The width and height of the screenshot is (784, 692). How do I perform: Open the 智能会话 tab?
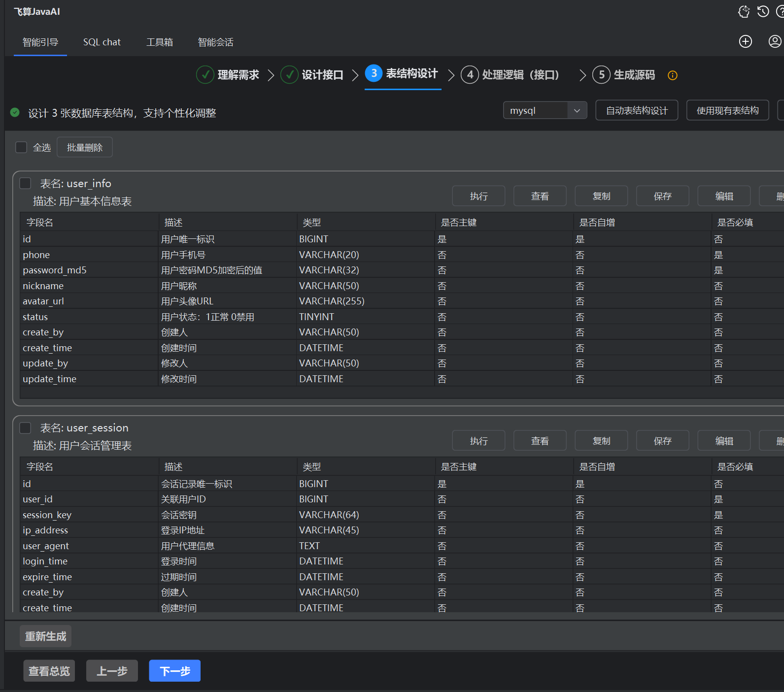216,42
